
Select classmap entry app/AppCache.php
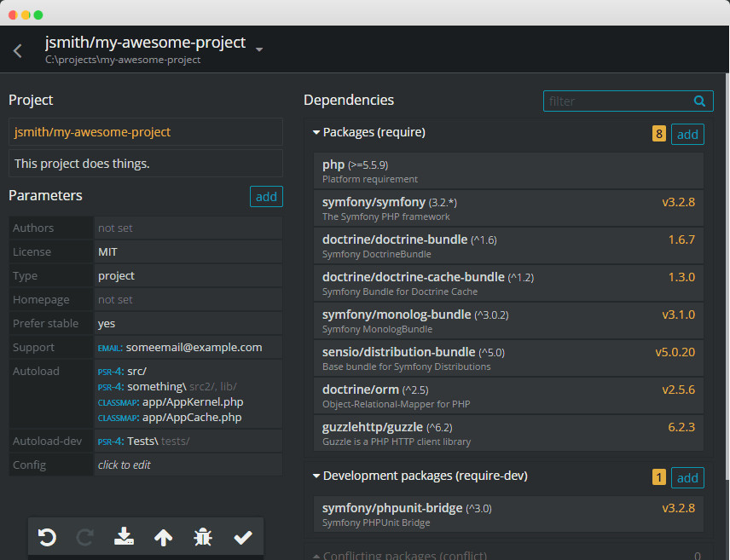point(170,418)
